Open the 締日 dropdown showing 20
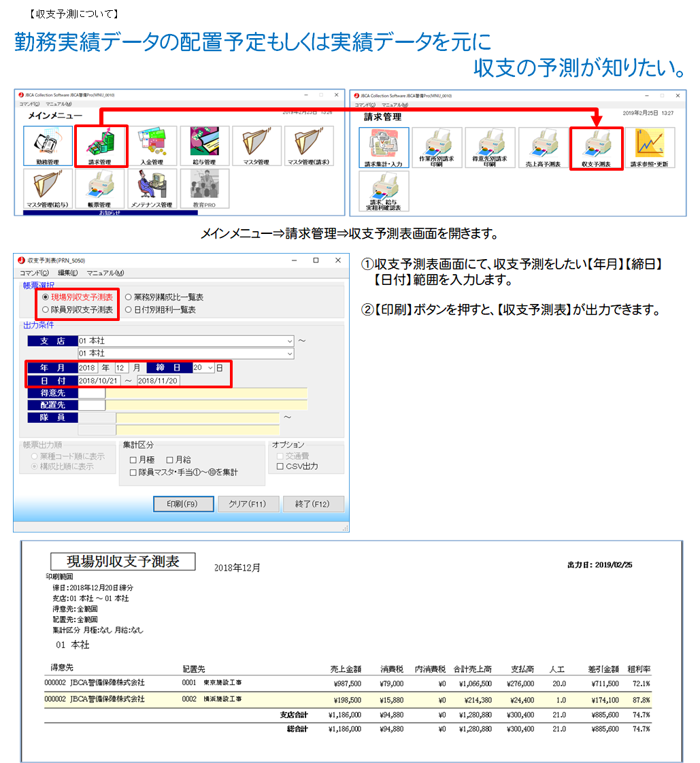700x763 pixels. coord(210,368)
